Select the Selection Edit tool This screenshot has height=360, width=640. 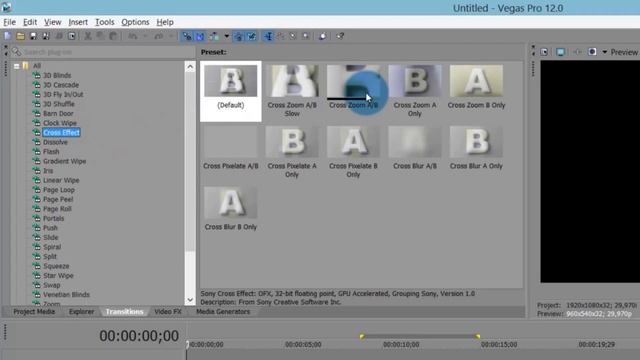[293, 36]
